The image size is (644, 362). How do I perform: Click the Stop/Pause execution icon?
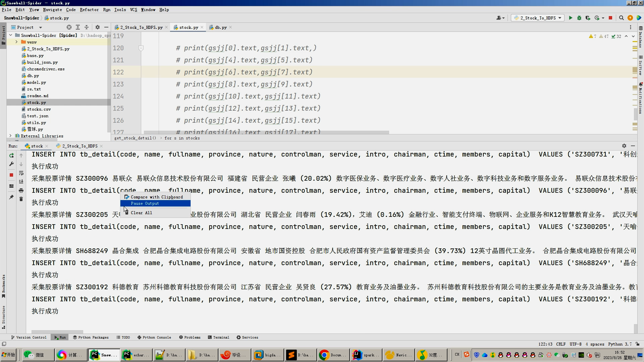[11, 174]
